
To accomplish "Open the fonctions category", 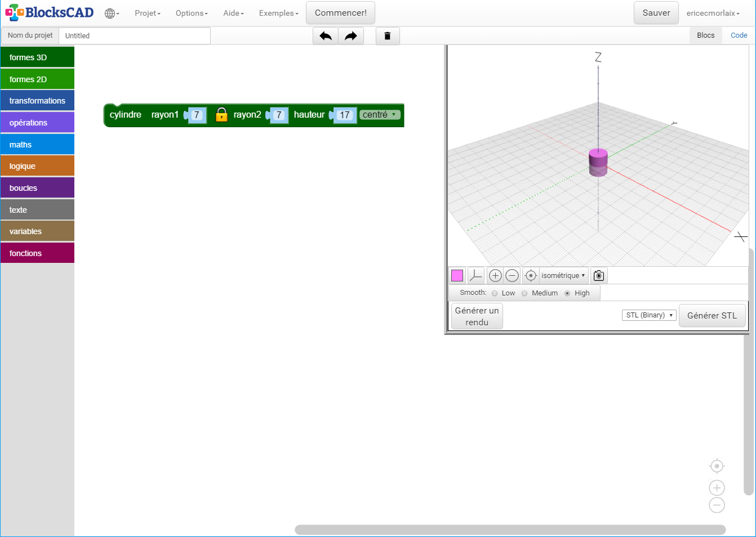I will click(37, 253).
